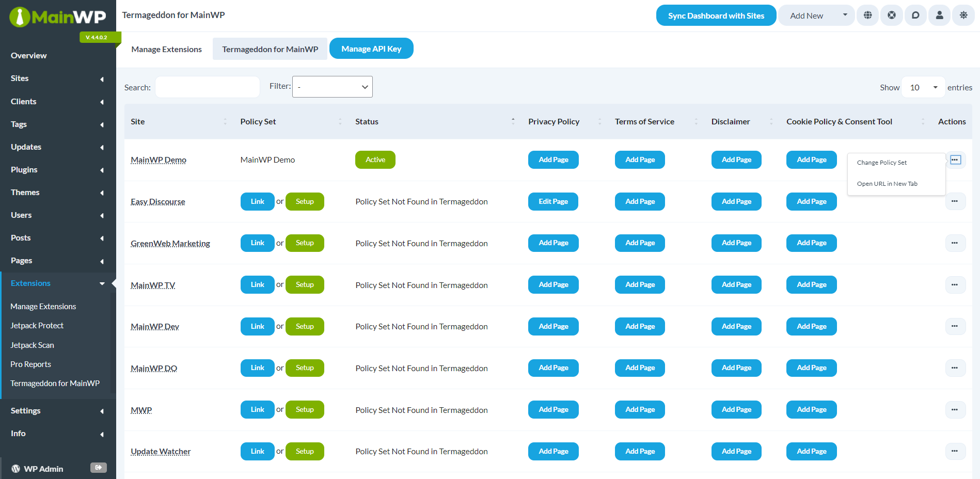Open the Show entries count dropdown
The image size is (980, 479).
click(923, 87)
